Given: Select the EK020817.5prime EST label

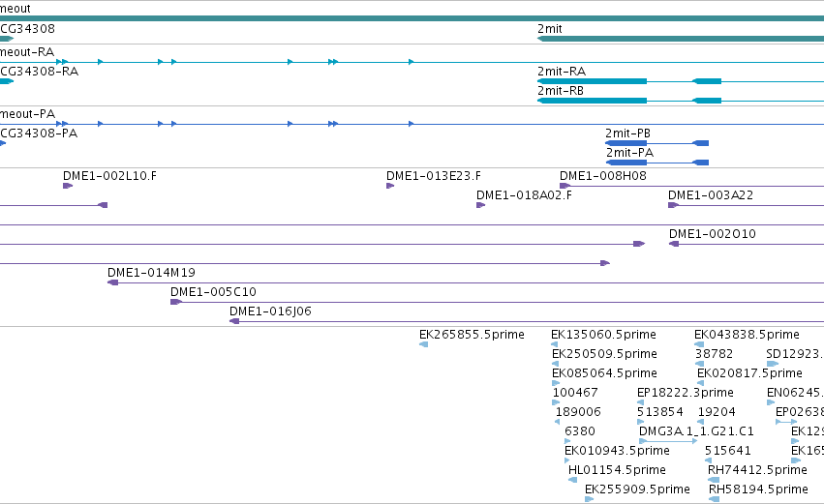Looking at the screenshot, I should click(749, 373).
